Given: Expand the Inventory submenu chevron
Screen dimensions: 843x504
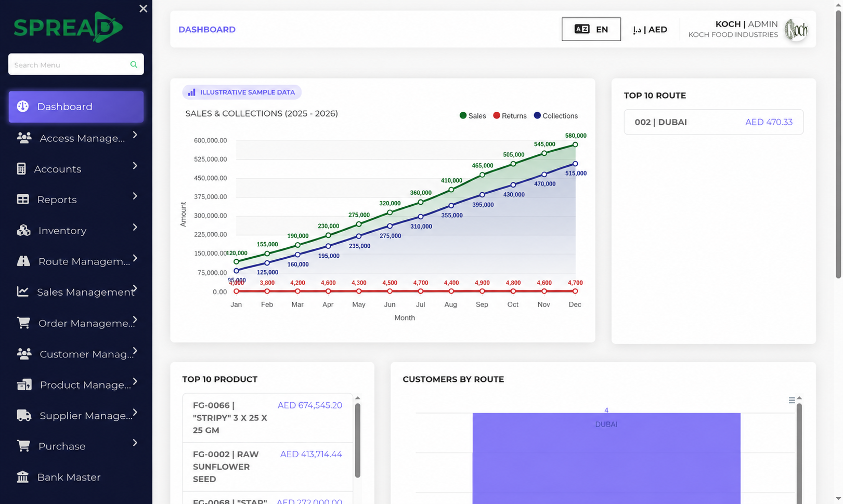Looking at the screenshot, I should (135, 227).
